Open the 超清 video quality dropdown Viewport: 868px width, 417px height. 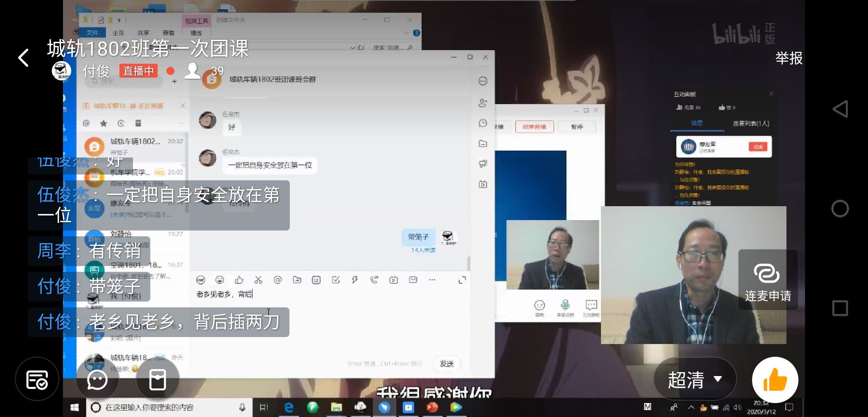point(695,380)
